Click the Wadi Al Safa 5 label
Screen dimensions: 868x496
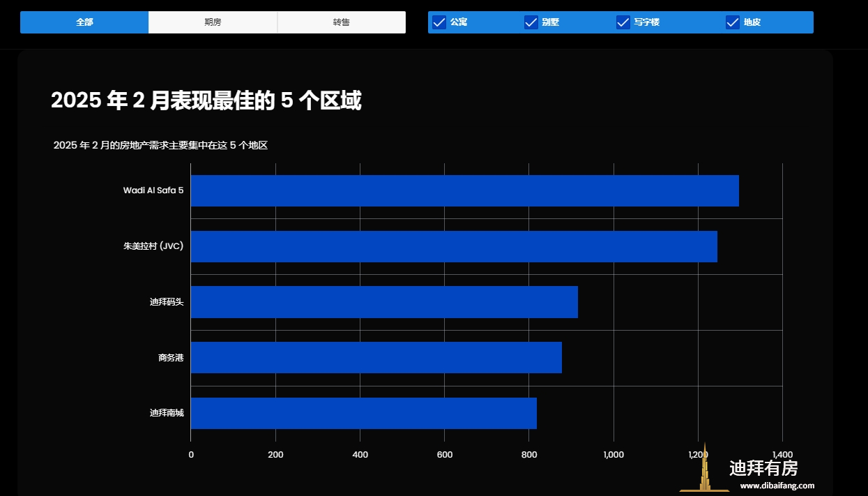pyautogui.click(x=153, y=190)
